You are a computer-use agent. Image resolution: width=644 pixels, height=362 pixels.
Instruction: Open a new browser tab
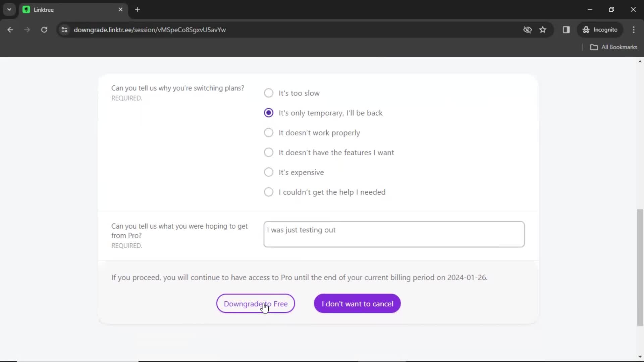[138, 10]
